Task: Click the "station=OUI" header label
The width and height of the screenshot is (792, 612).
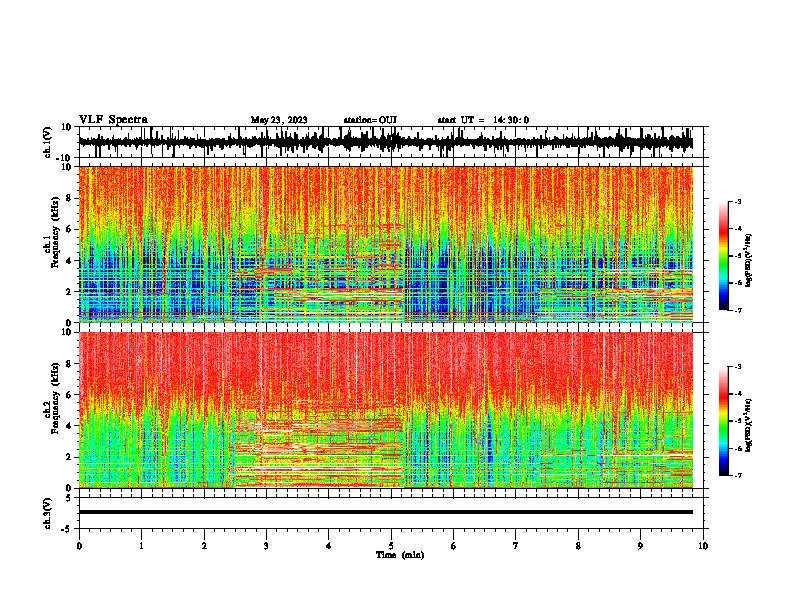Action: 370,120
